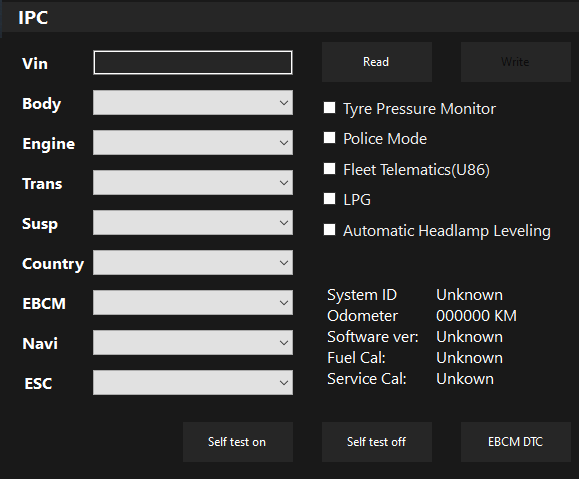Click the Self test off button
Screen dimensions: 579x479
(x=377, y=442)
